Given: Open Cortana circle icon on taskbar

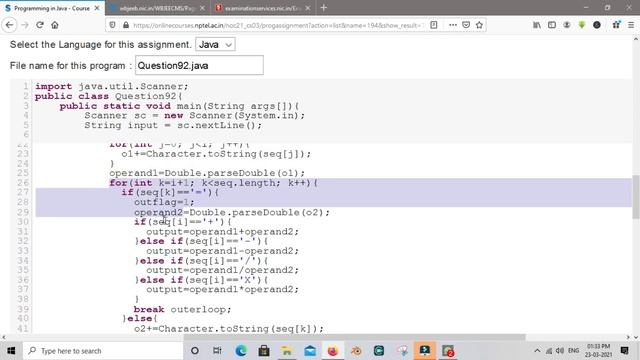Looking at the screenshot, I should click(195, 351).
